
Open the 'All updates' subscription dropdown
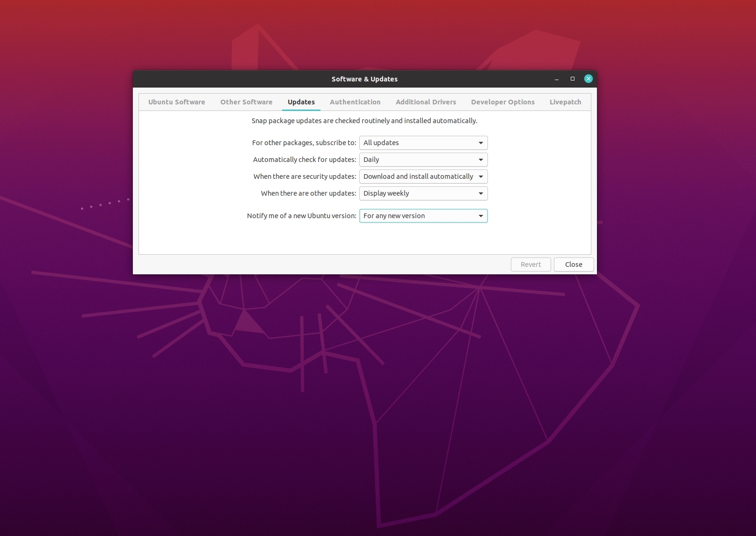point(422,143)
